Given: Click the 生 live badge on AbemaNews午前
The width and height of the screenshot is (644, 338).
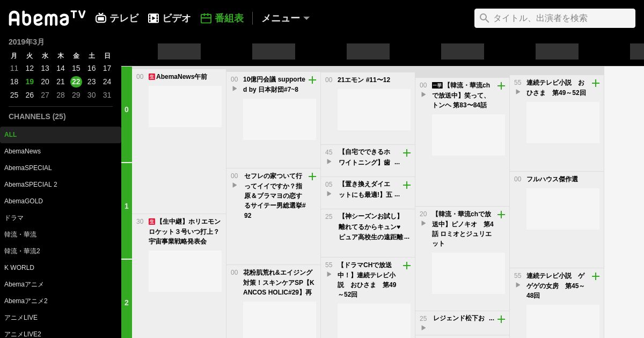Looking at the screenshot, I should click(152, 77).
